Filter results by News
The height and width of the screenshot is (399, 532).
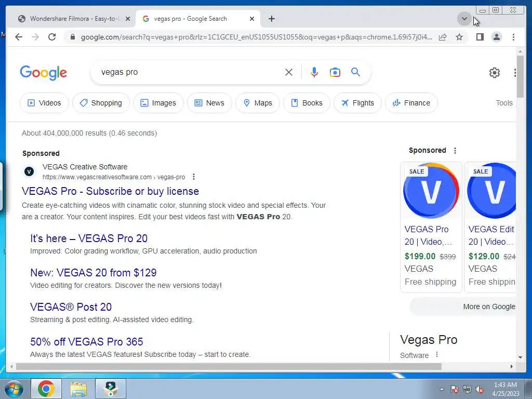pos(210,103)
